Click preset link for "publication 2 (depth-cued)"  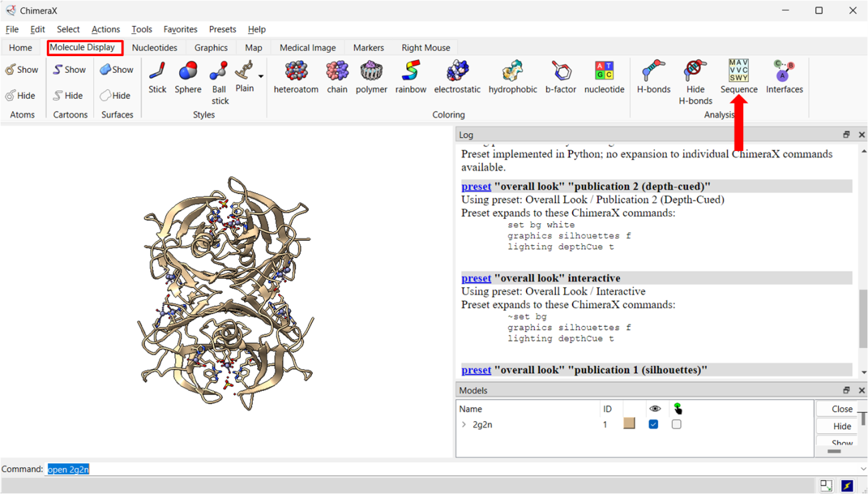[x=476, y=187]
